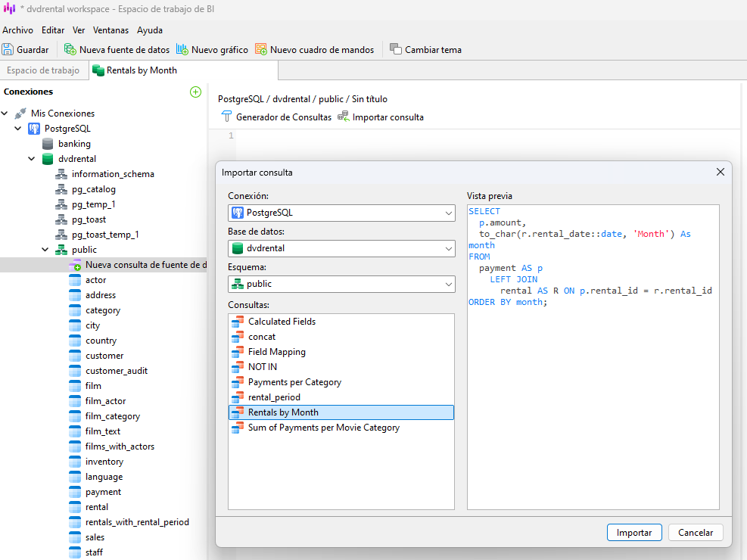Click the pg_catalog schema icon
Screen dimensions: 747x560
pos(61,189)
